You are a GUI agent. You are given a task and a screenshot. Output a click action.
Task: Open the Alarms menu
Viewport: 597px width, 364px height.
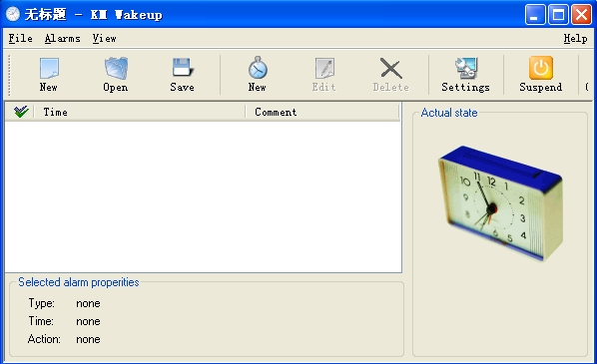pos(63,39)
